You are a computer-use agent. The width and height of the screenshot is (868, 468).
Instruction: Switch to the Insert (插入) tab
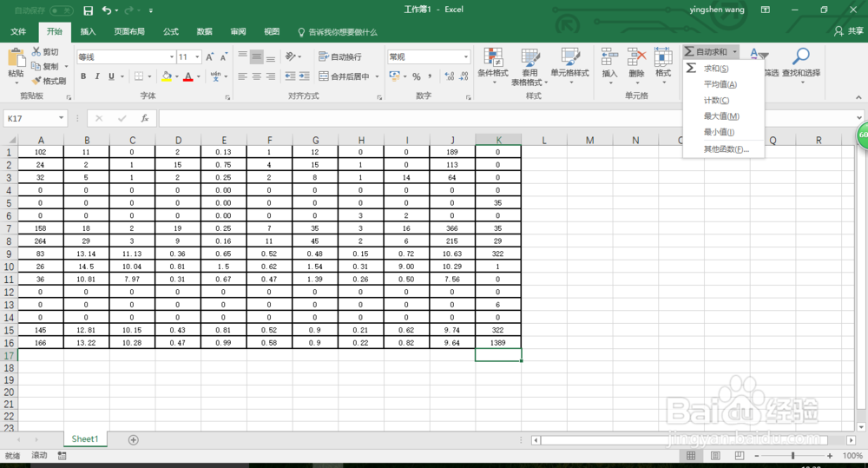point(88,31)
